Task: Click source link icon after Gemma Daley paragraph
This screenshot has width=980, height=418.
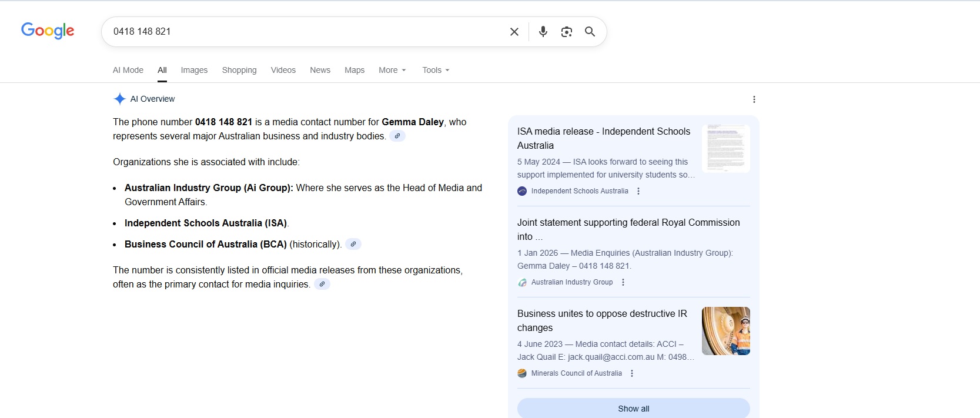Action: tap(397, 136)
